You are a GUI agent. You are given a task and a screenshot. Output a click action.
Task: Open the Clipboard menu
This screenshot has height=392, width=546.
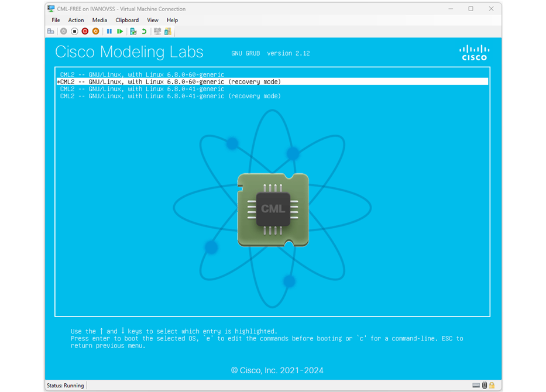(x=127, y=20)
